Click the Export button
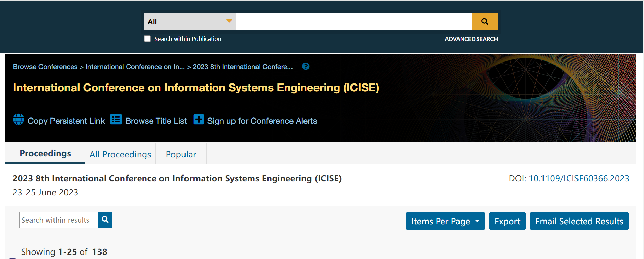 click(x=507, y=221)
